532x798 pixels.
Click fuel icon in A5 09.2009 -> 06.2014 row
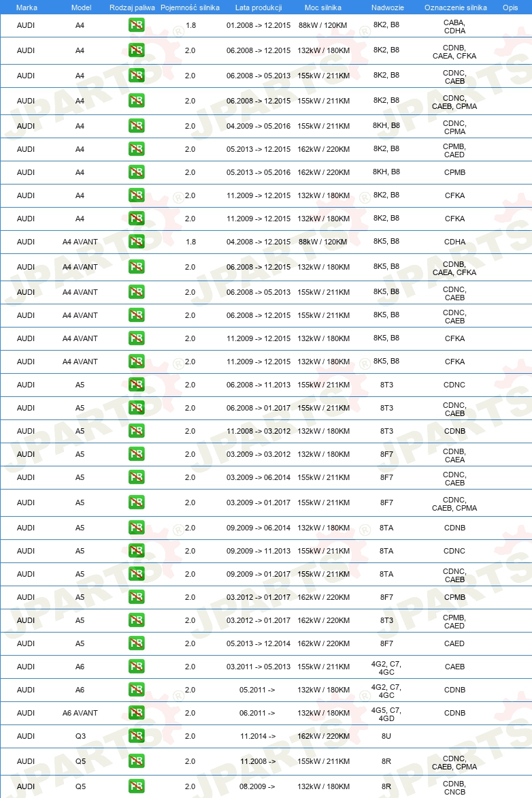(136, 528)
